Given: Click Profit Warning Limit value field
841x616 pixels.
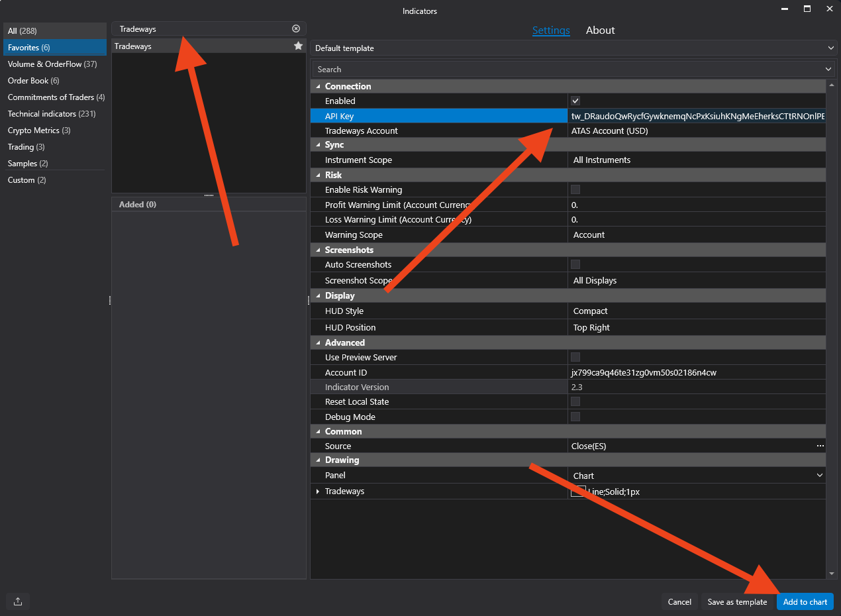Looking at the screenshot, I should (x=697, y=205).
